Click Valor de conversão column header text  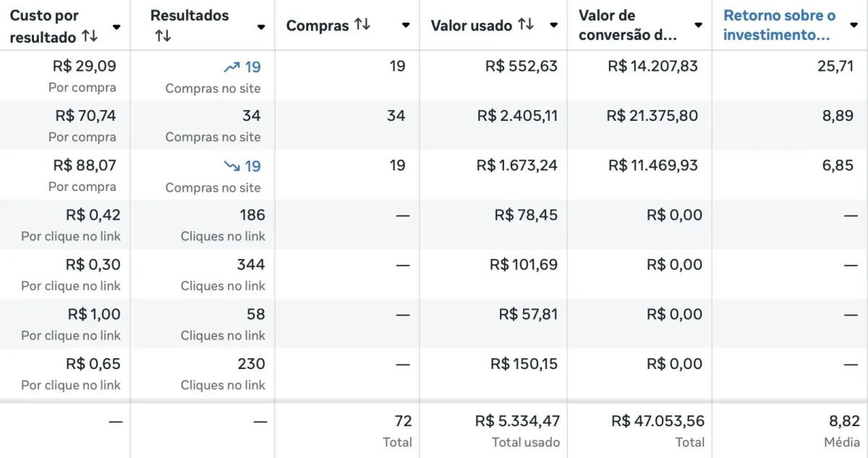[628, 25]
